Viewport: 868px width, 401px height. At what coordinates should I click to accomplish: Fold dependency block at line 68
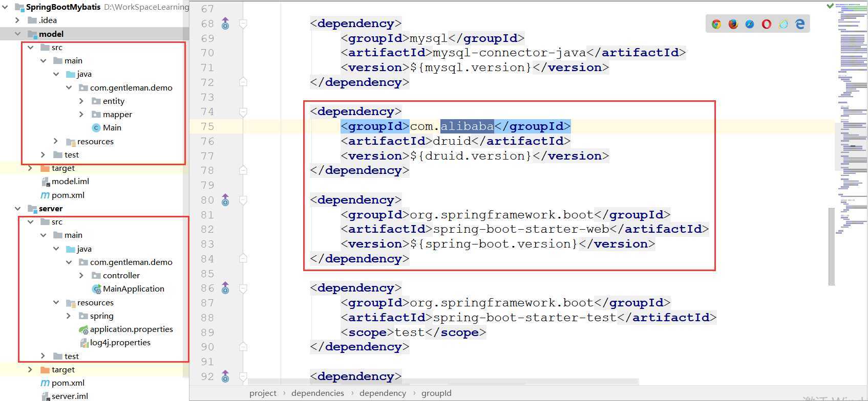pyautogui.click(x=243, y=24)
